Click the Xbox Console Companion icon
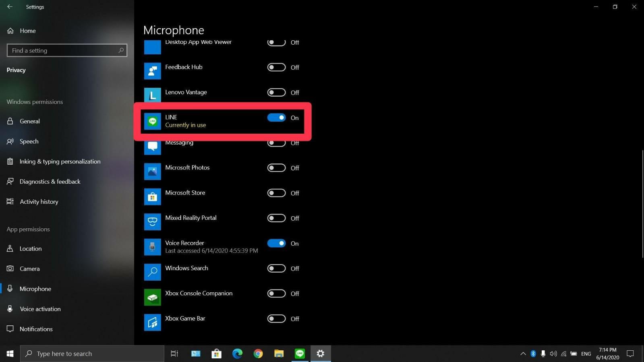Image resolution: width=644 pixels, height=362 pixels. (152, 297)
